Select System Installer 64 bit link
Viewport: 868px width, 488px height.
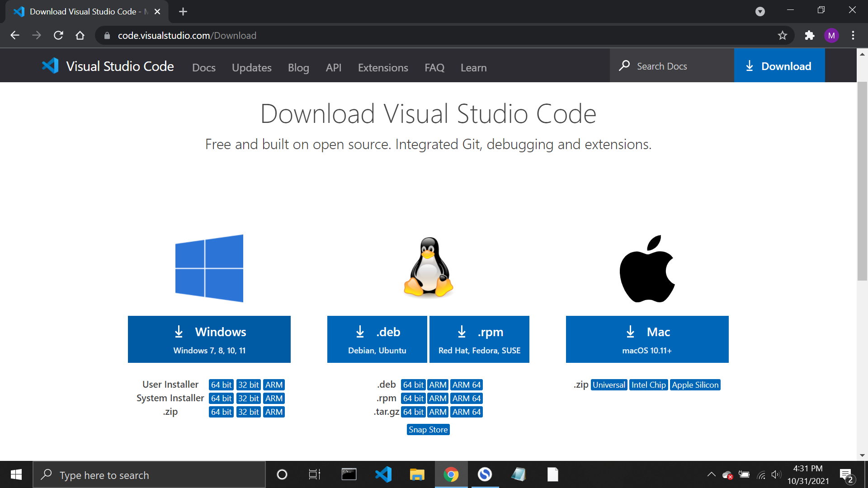[x=221, y=399]
